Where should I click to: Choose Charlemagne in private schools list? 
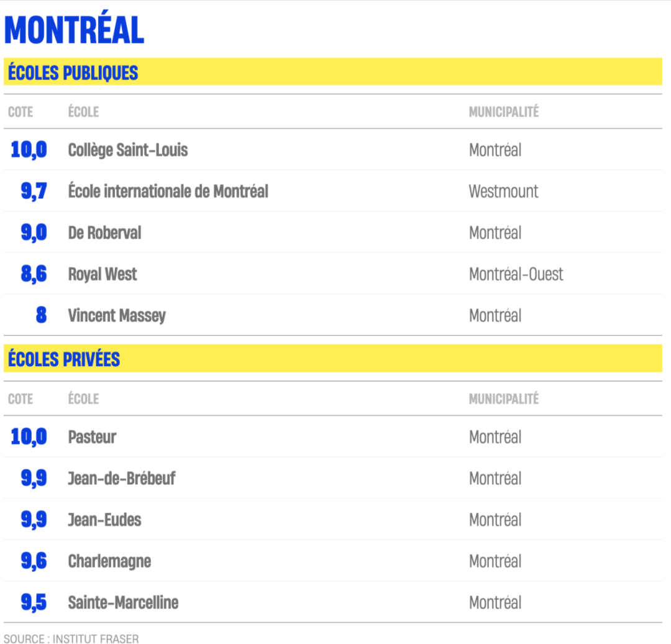109,561
